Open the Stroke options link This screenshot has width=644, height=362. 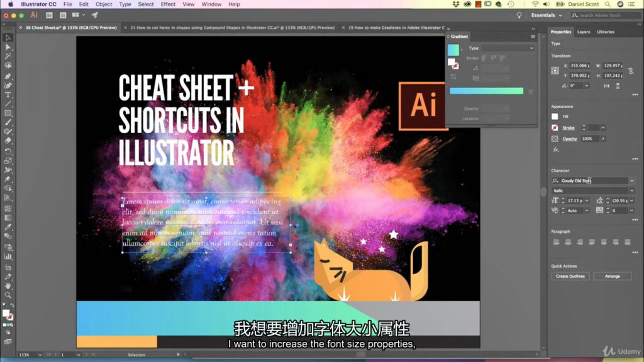569,128
